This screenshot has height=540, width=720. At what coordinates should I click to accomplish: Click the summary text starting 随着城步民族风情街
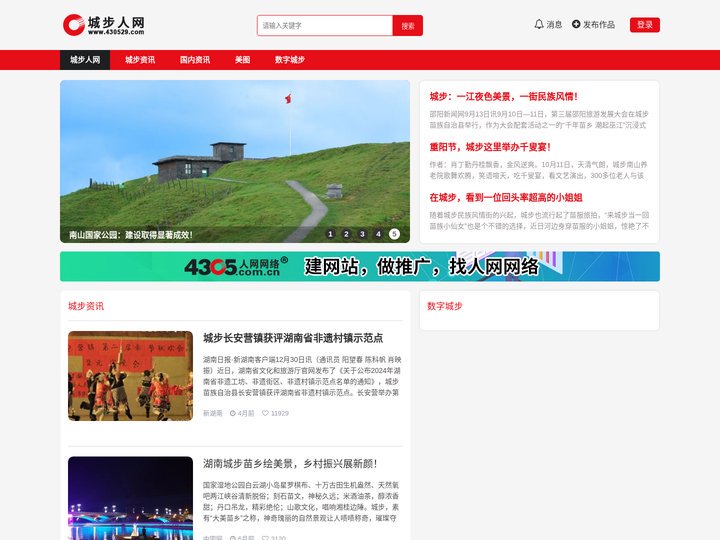click(539, 220)
